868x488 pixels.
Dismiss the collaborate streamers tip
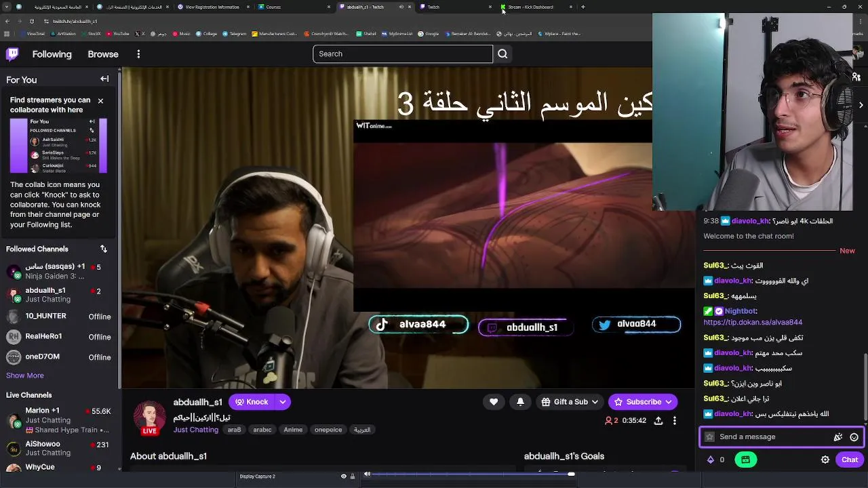click(x=100, y=101)
